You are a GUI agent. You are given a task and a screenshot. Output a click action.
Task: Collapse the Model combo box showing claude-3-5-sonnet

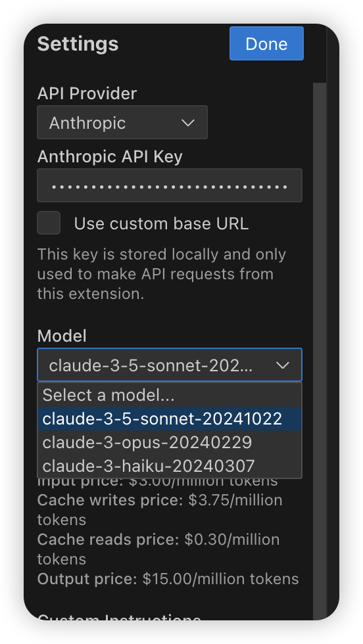coord(170,365)
